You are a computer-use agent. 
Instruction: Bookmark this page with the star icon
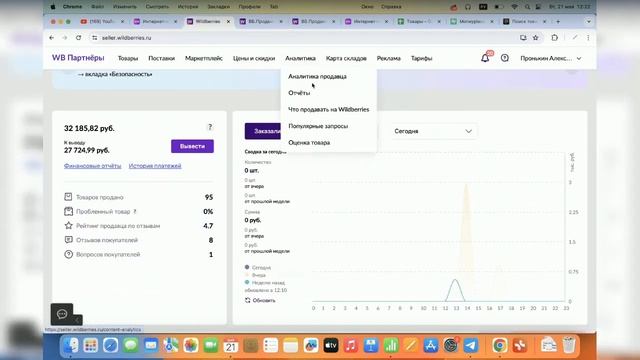pos(536,38)
